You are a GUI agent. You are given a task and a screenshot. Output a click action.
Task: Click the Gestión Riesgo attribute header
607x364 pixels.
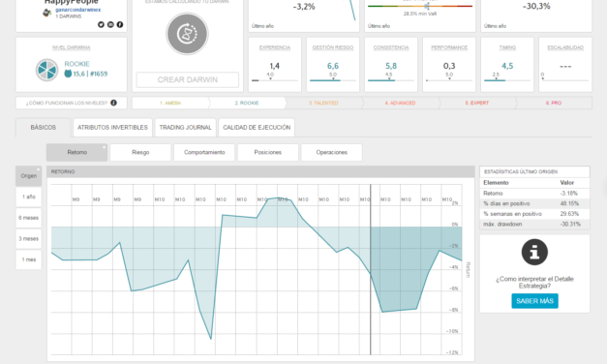click(333, 47)
